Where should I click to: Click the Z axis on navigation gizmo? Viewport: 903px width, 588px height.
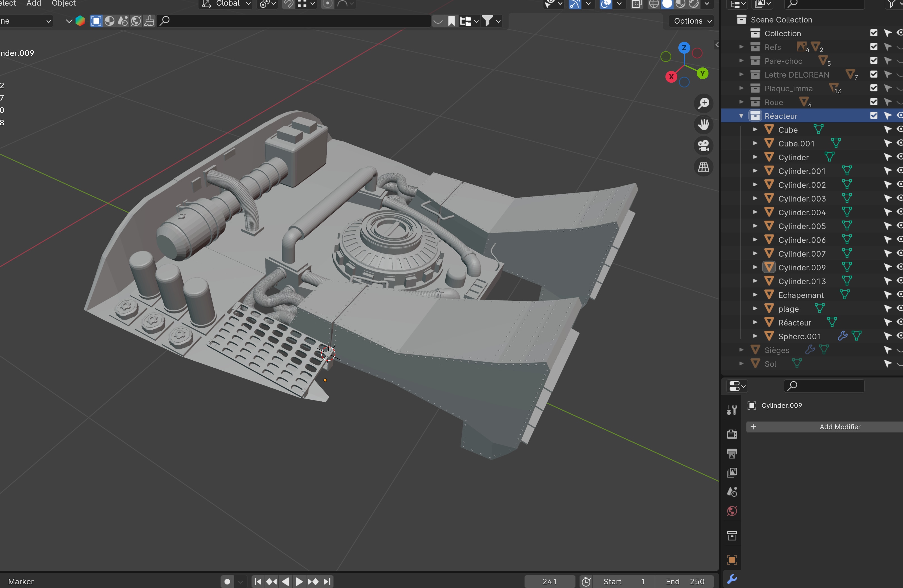pos(684,48)
